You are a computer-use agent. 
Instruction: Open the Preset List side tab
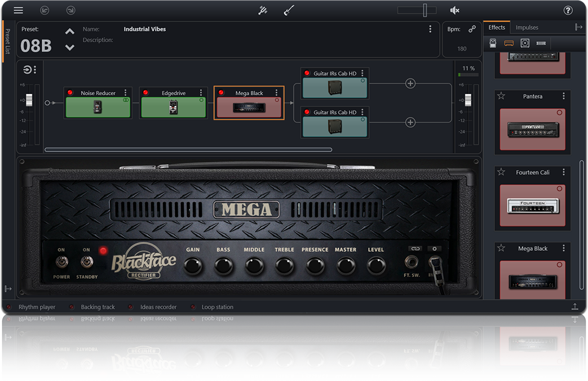click(x=7, y=41)
